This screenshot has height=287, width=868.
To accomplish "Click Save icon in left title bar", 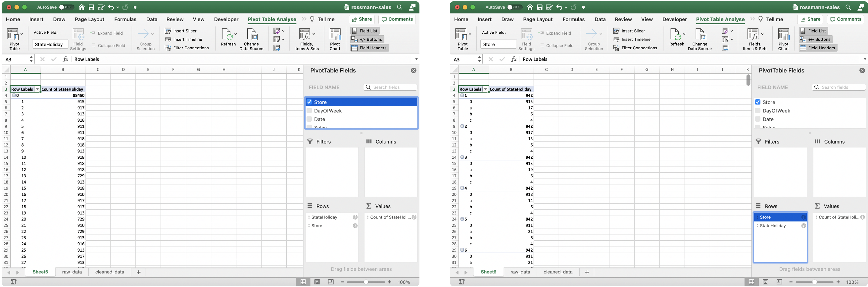I will tap(91, 7).
